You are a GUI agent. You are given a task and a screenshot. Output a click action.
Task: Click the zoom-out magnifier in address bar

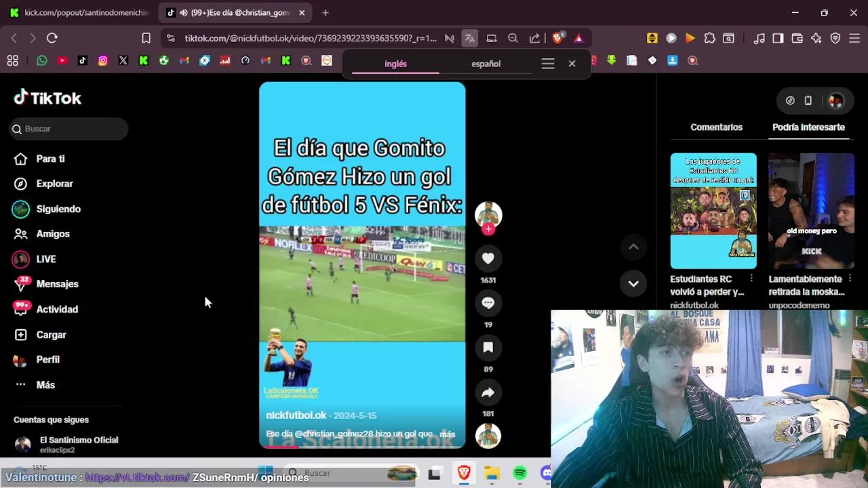[x=513, y=38]
